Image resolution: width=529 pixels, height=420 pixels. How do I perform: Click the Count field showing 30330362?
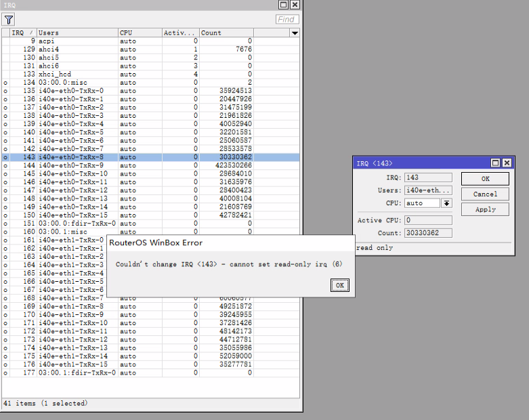click(x=428, y=233)
